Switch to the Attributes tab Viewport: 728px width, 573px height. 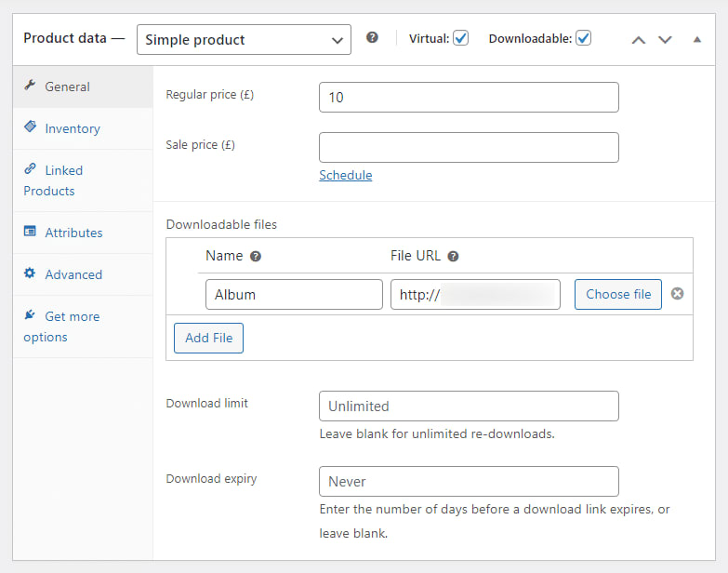83,233
